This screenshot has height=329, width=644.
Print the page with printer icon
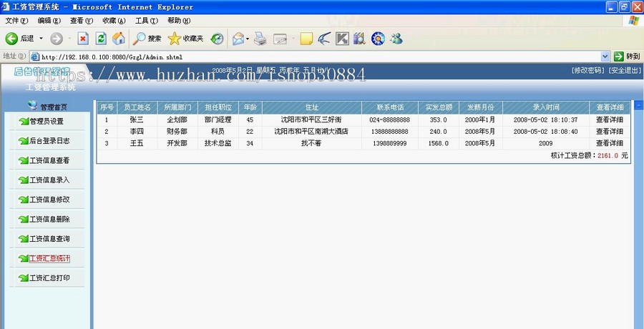tap(260, 39)
